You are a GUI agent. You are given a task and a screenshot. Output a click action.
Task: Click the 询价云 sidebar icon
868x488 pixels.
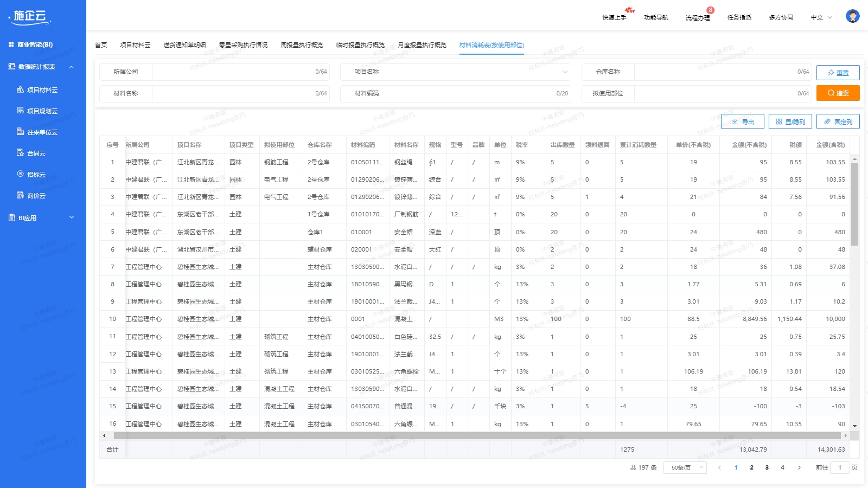click(x=21, y=195)
